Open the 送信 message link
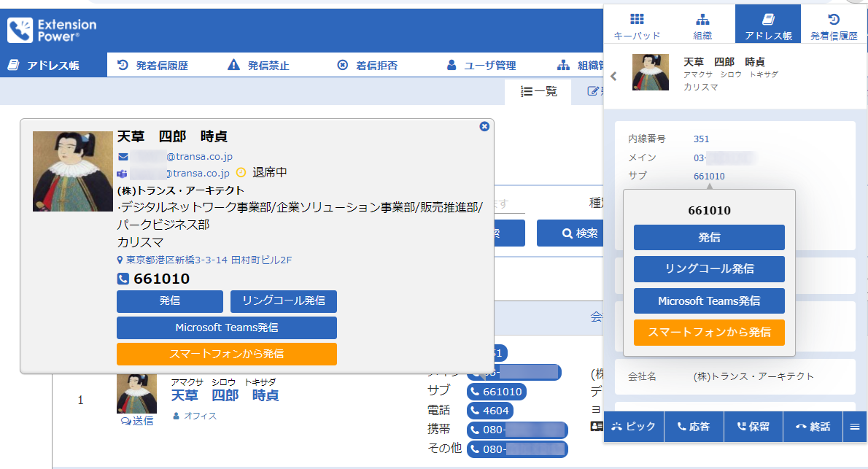 pyautogui.click(x=139, y=420)
